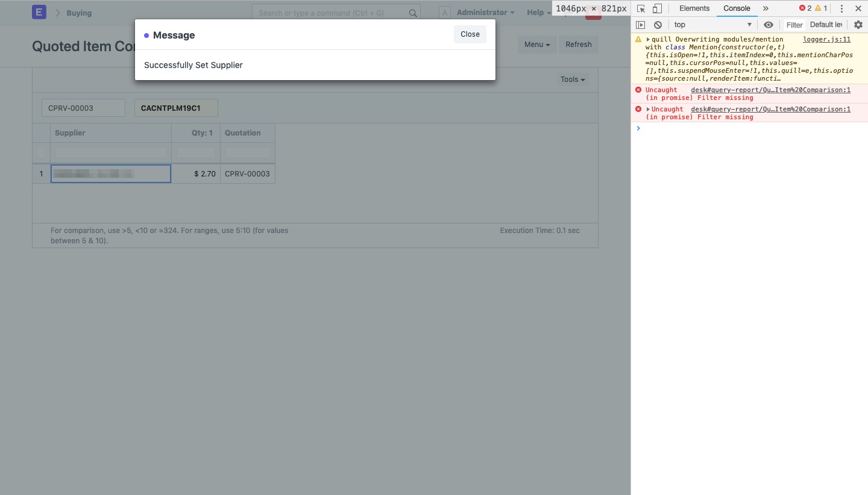Expand the quill modules warning entry
This screenshot has width=868, height=495.
click(647, 39)
